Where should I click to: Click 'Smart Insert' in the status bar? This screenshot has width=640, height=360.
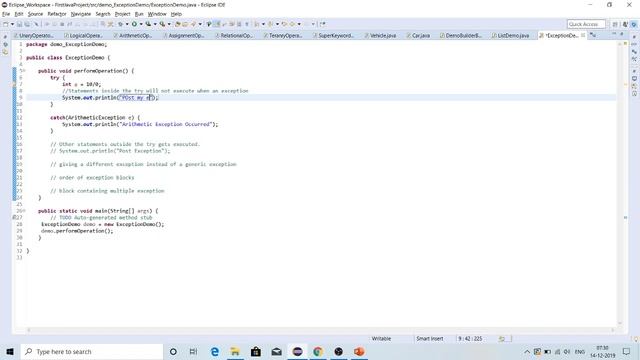coord(429,338)
